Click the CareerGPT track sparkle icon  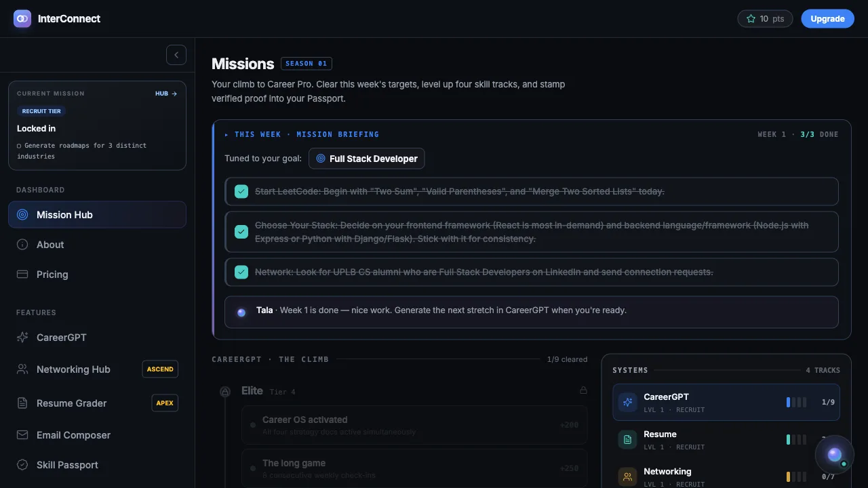pyautogui.click(x=627, y=403)
